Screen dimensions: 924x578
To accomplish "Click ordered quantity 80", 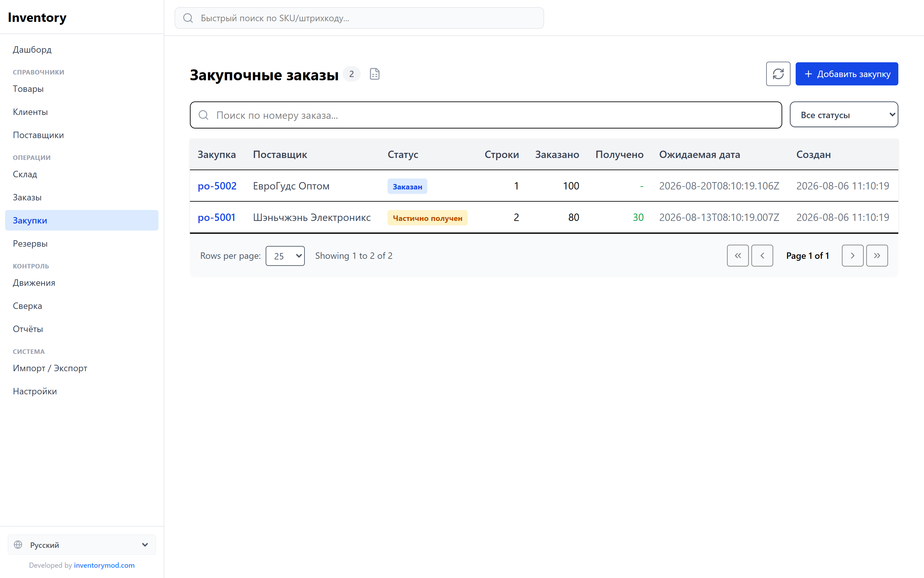I will 574,217.
